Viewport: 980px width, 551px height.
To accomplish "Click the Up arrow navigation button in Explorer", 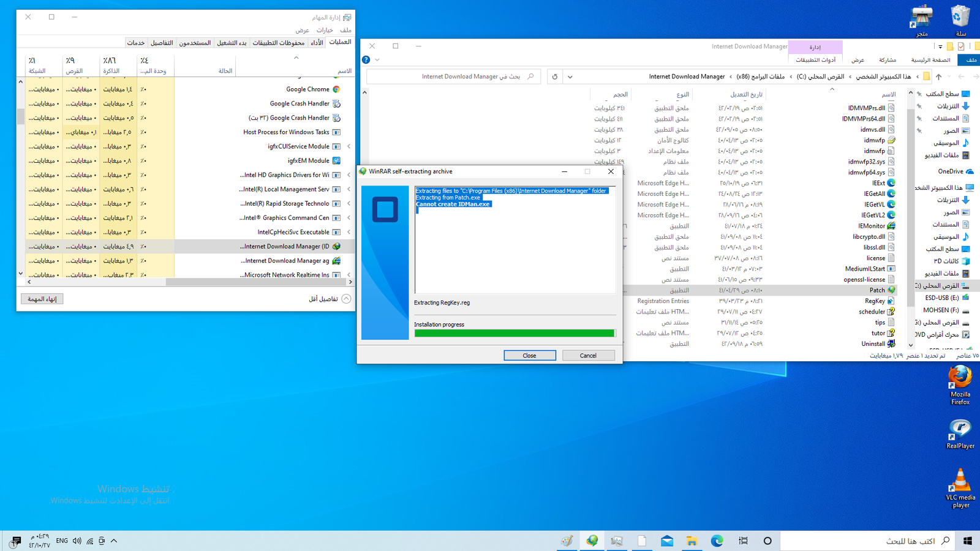I will tap(938, 77).
